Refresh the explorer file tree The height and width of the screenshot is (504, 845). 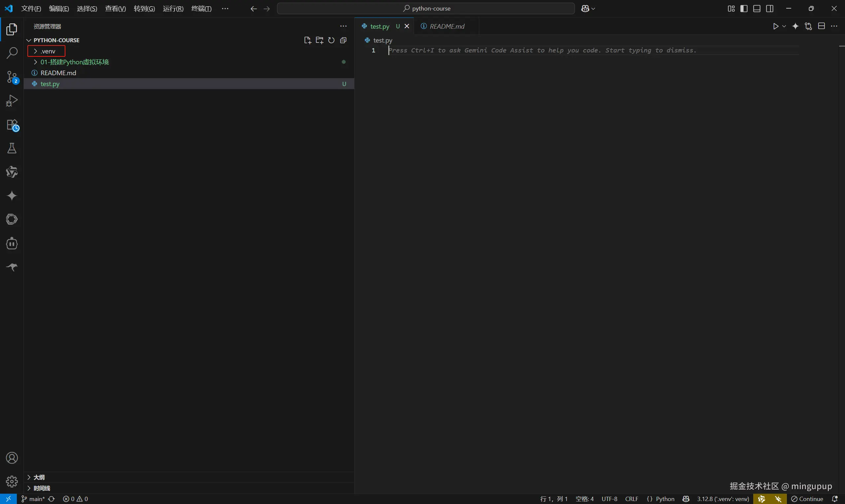tap(331, 41)
